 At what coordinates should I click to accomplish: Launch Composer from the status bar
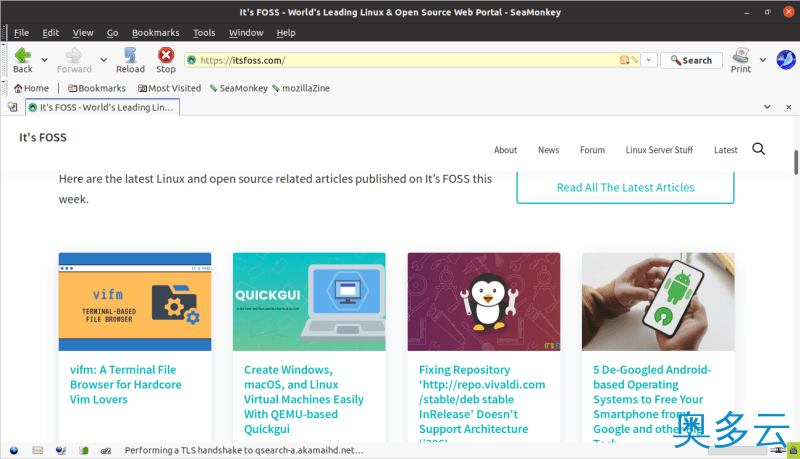pyautogui.click(x=61, y=450)
